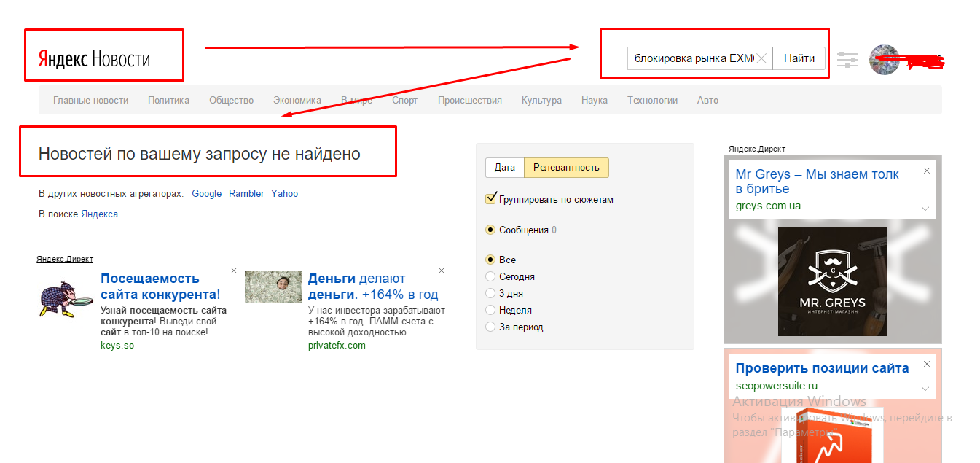Select the За период time filter
980x463 pixels.
point(490,327)
